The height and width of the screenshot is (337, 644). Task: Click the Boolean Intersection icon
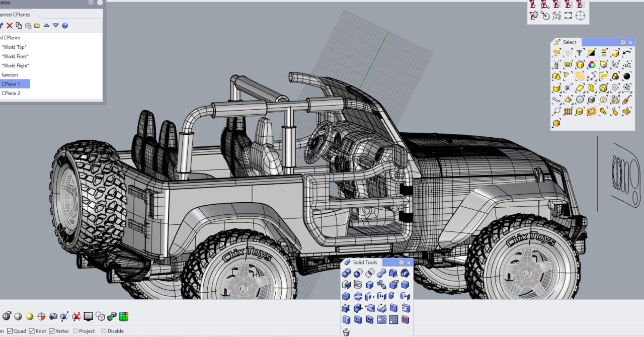click(x=370, y=273)
